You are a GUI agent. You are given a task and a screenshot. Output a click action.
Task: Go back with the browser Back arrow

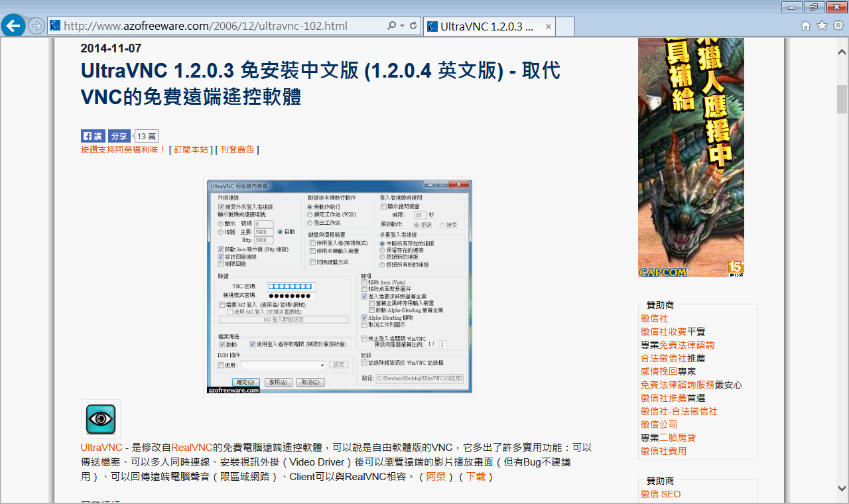pos(14,26)
